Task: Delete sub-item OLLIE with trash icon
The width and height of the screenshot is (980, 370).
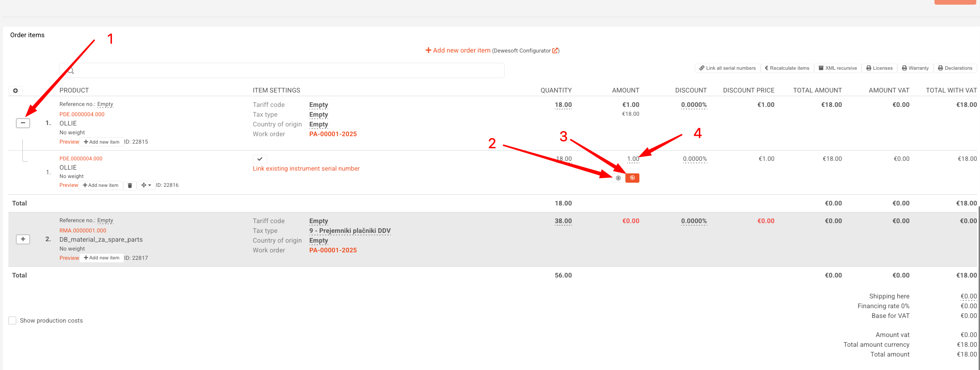Action: 130,185
